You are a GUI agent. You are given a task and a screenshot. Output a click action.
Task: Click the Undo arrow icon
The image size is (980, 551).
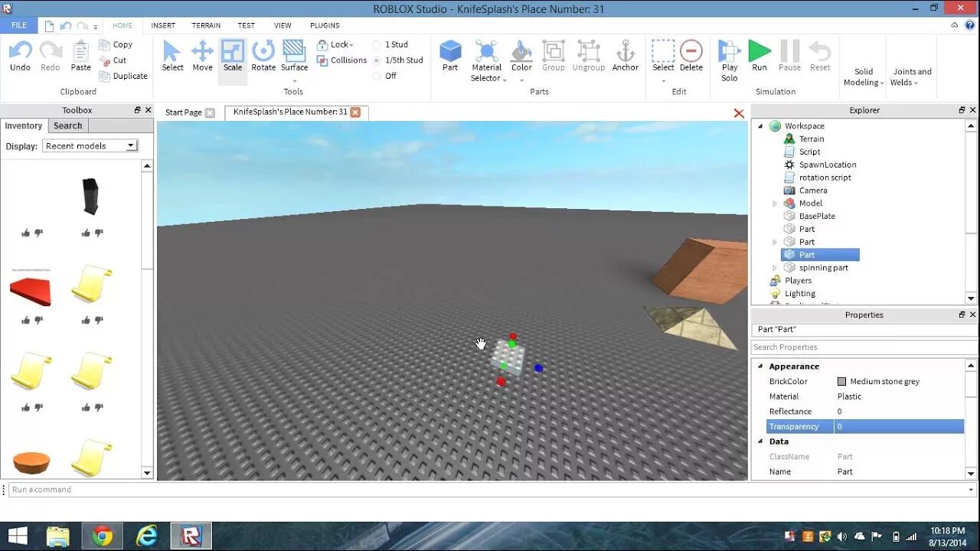pos(20,51)
